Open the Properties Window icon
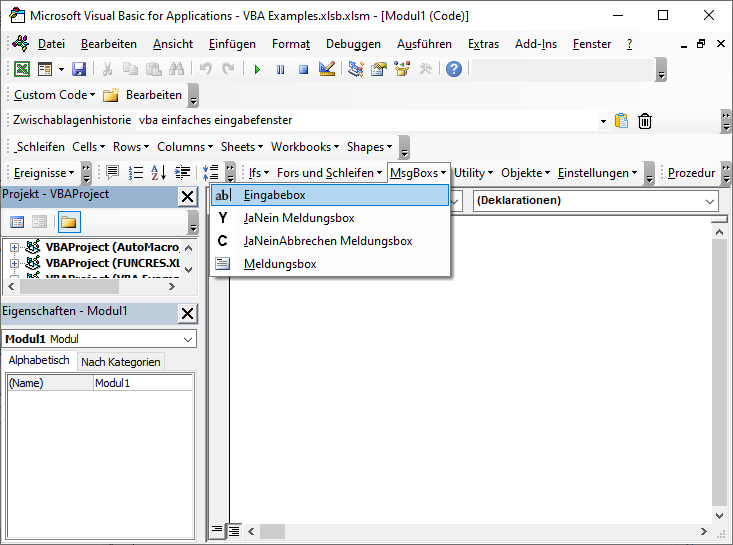This screenshot has width=733, height=545. coord(379,69)
